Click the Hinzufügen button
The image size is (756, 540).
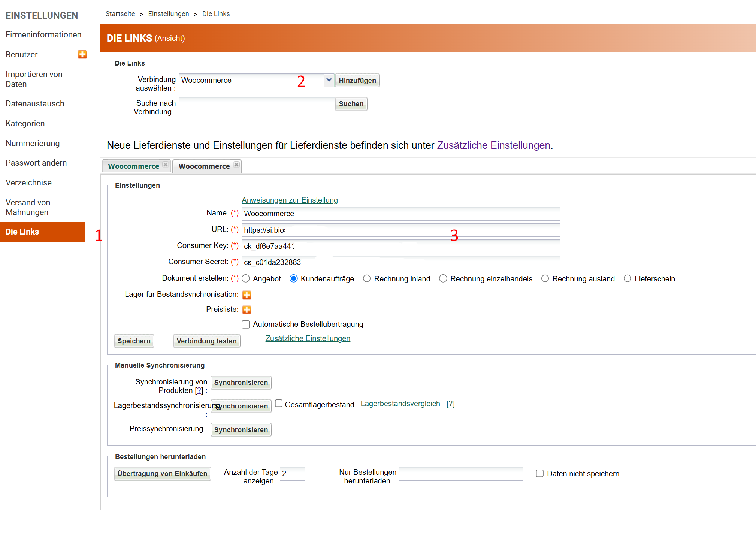click(x=357, y=81)
